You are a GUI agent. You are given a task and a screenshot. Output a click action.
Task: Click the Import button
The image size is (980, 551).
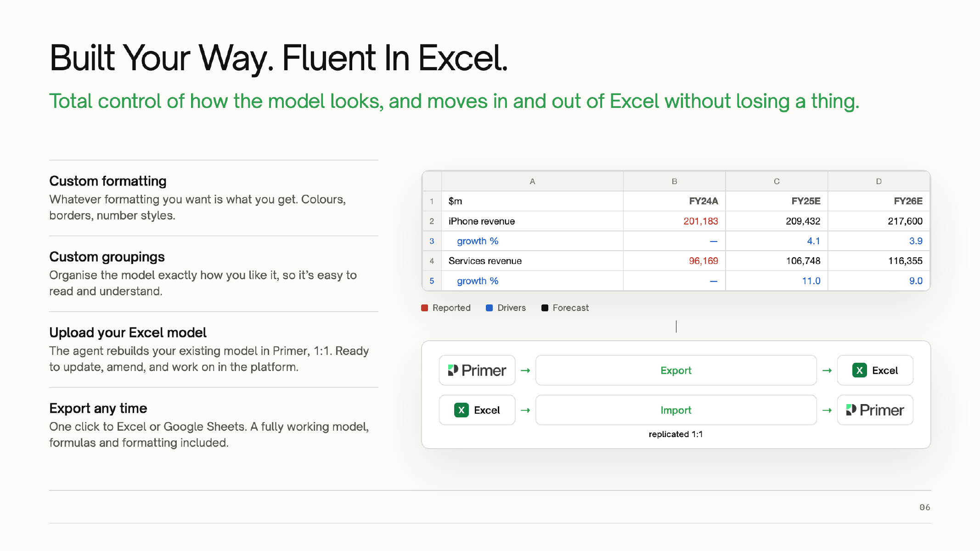click(x=676, y=410)
